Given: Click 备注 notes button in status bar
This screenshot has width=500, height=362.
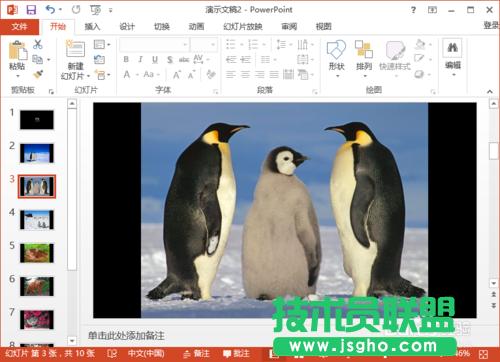Looking at the screenshot, I should 197,354.
